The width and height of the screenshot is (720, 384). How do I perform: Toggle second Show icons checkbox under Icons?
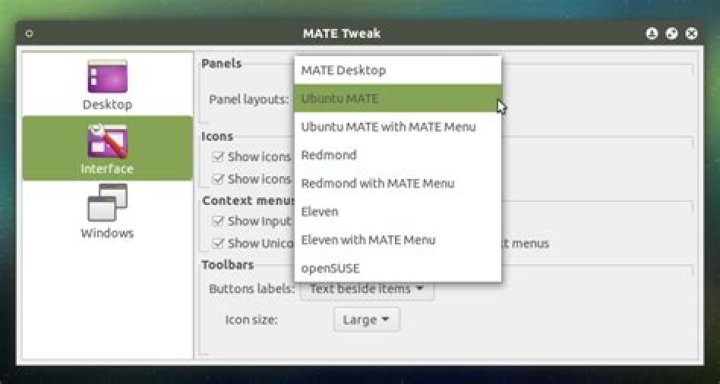point(218,179)
